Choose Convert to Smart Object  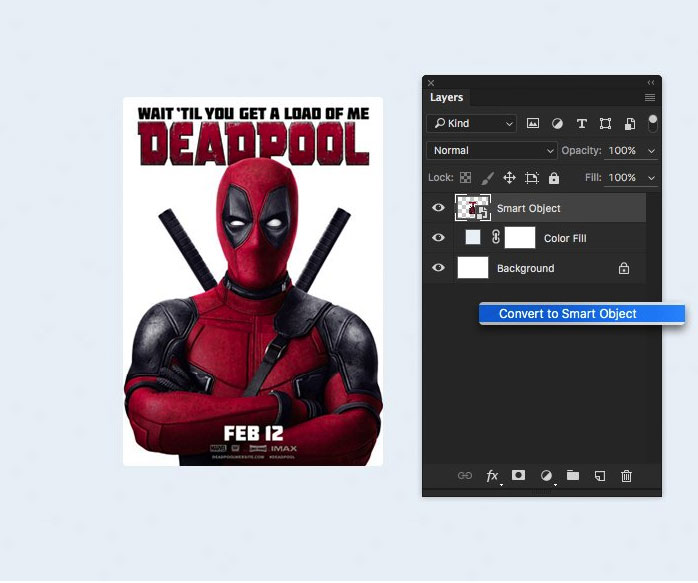click(581, 314)
